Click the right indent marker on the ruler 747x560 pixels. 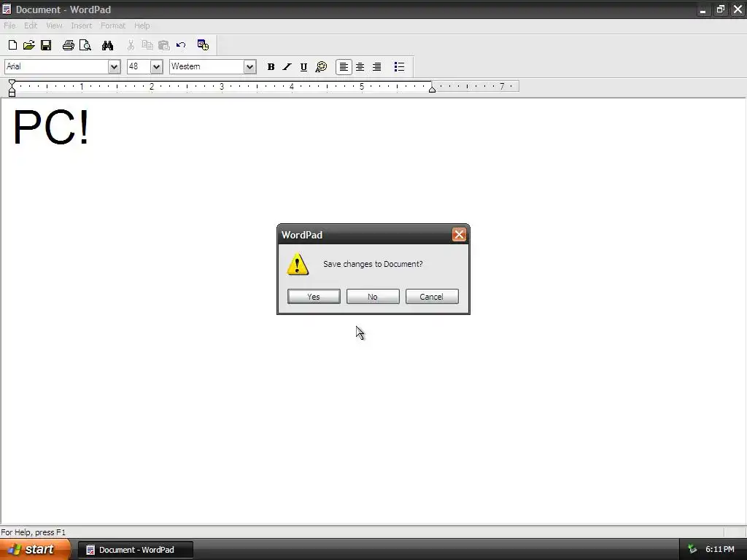click(x=432, y=89)
